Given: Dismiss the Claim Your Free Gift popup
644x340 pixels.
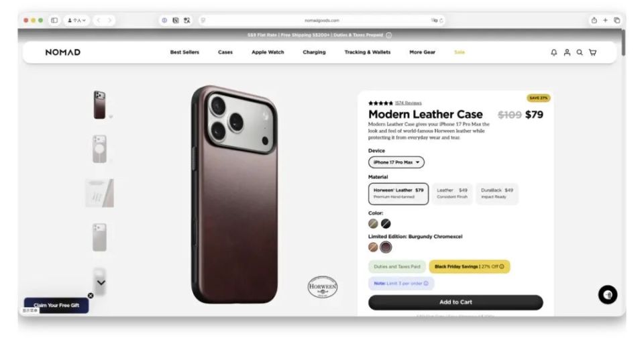Looking at the screenshot, I should tap(91, 296).
